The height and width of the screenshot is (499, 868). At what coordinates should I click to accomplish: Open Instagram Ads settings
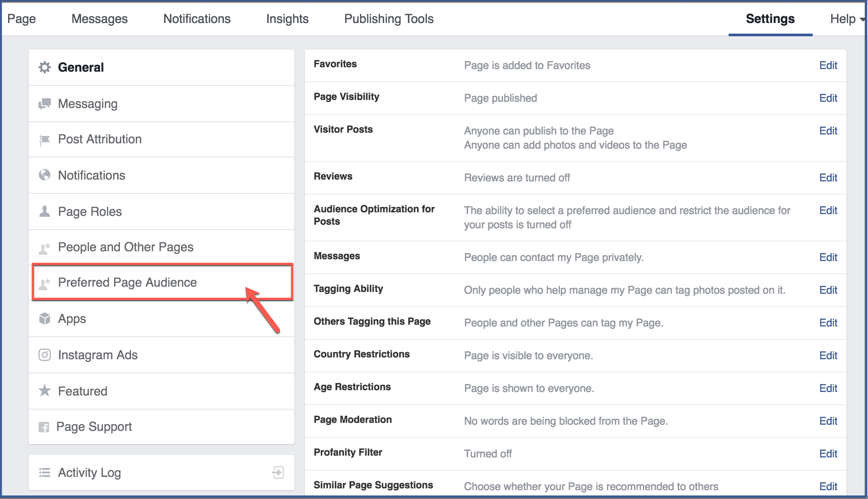[x=161, y=355]
